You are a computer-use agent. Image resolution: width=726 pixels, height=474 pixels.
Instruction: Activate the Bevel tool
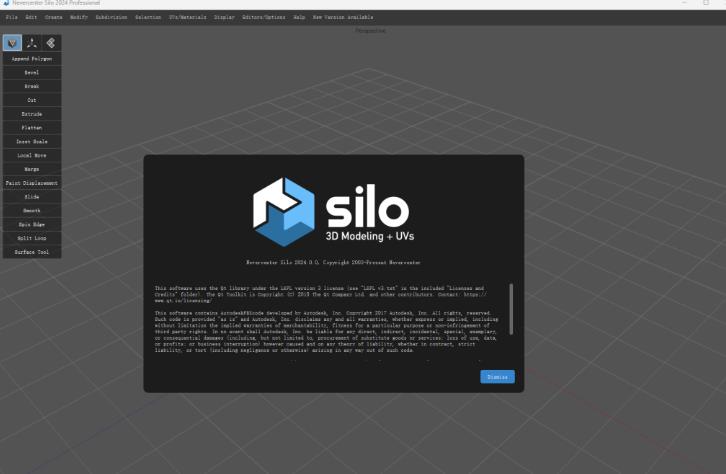pos(32,73)
